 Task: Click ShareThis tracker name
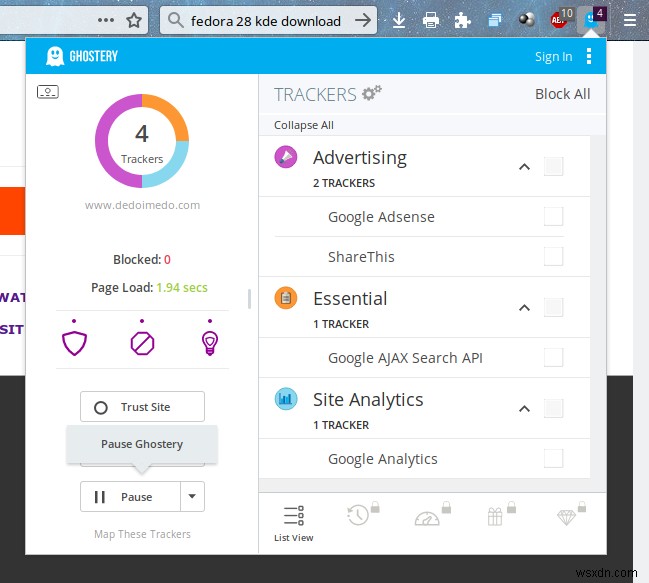pos(361,257)
